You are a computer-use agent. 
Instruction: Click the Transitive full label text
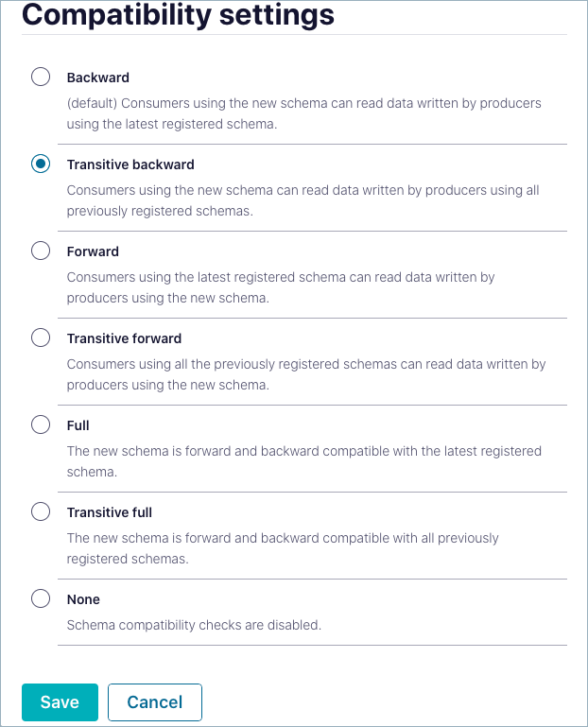pyautogui.click(x=110, y=512)
